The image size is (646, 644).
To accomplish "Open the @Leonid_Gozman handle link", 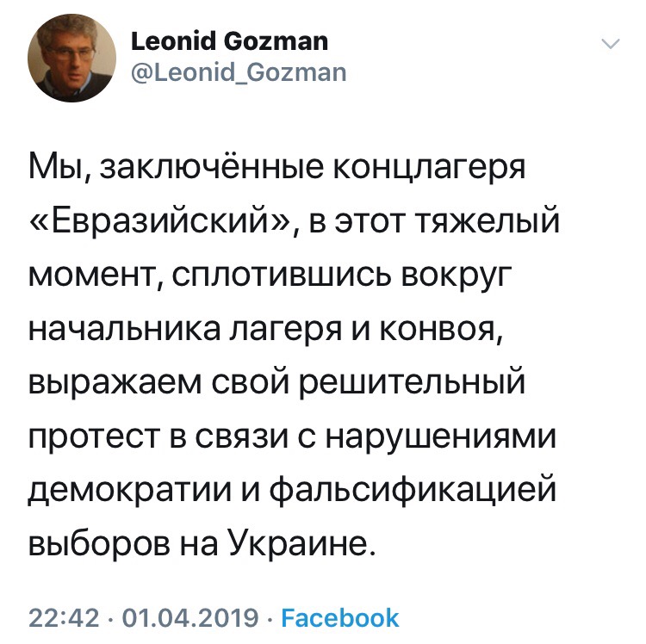I will [238, 72].
